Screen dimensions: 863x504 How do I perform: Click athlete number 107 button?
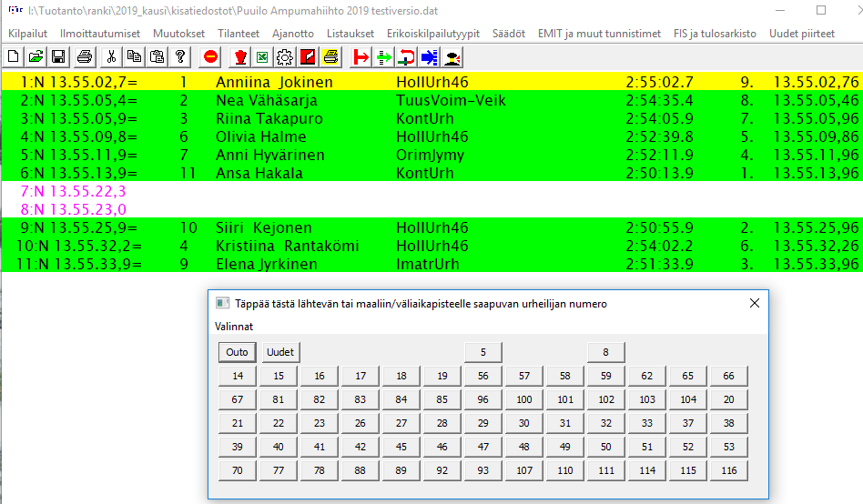point(524,470)
